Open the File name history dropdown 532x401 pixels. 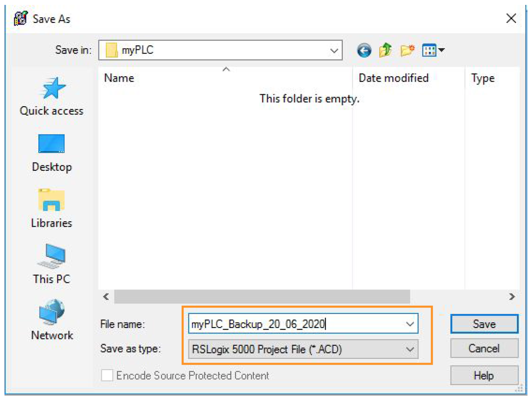click(x=410, y=324)
